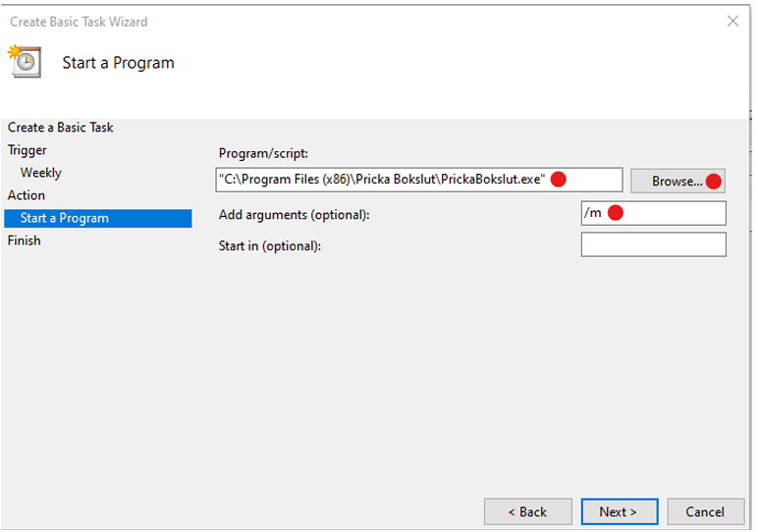Cancel the task wizard

pyautogui.click(x=706, y=511)
